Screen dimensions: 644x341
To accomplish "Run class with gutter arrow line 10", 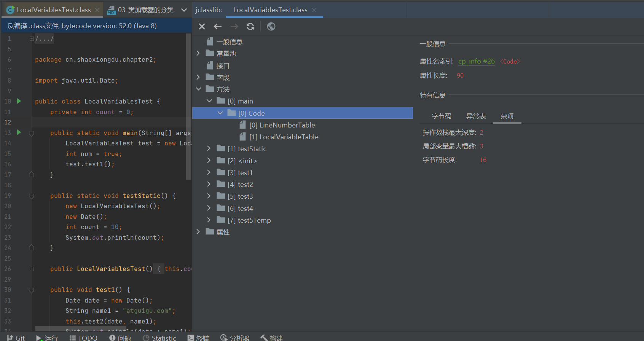I will pyautogui.click(x=19, y=101).
